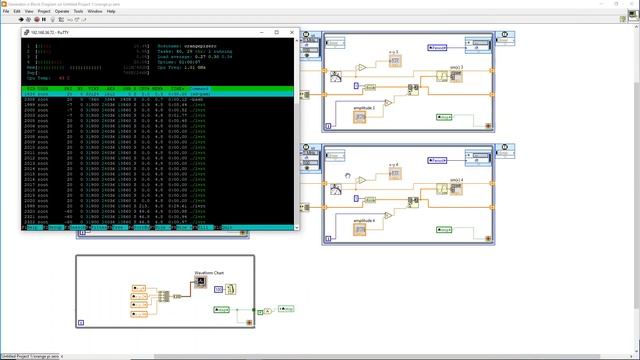Click the stop terminal outside the chart loop
The height and width of the screenshot is (360, 640).
[x=286, y=309]
